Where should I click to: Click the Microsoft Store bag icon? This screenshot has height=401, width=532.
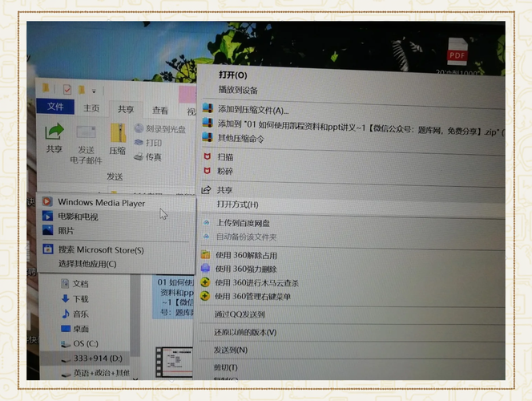pos(48,249)
